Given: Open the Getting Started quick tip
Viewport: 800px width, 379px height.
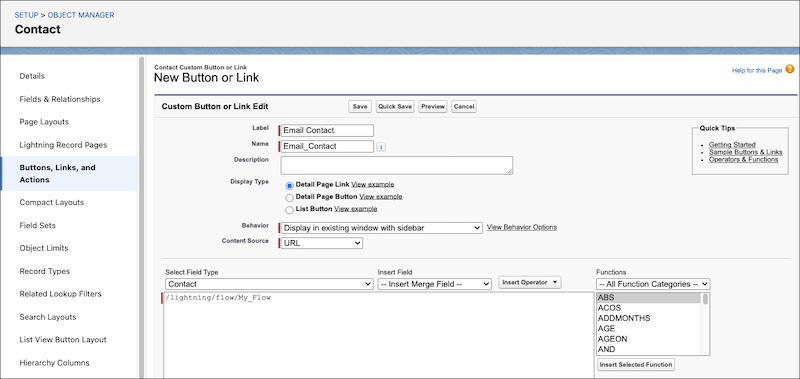Looking at the screenshot, I should tap(732, 145).
